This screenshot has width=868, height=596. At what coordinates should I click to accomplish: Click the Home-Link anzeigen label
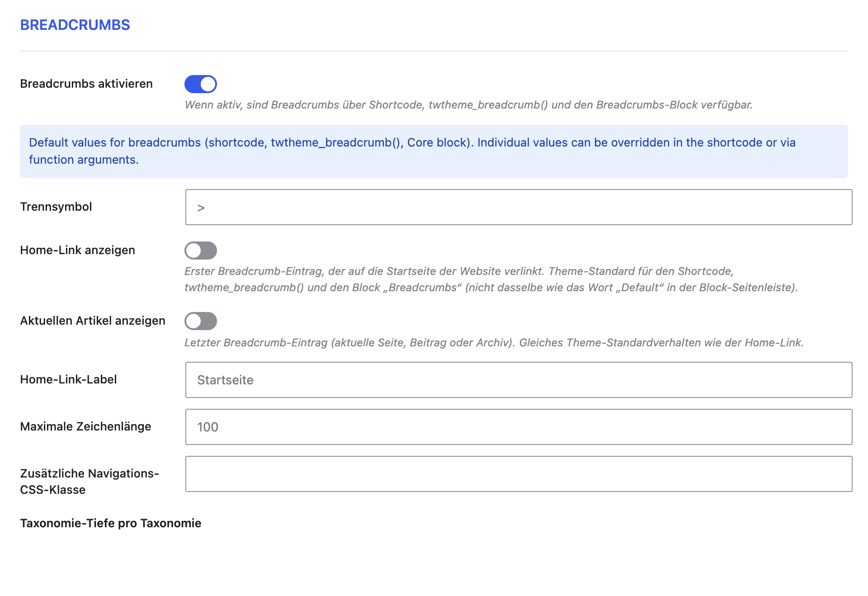tap(78, 250)
